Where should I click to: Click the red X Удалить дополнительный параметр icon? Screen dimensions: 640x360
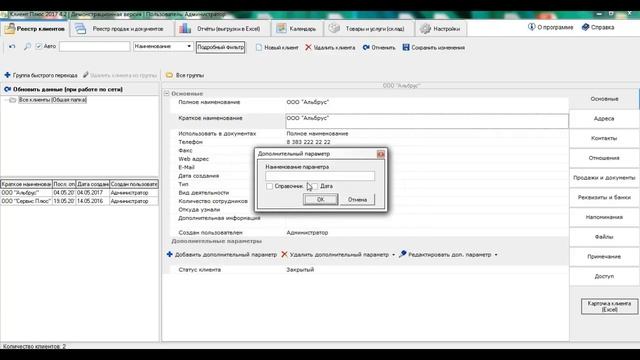pyautogui.click(x=284, y=254)
